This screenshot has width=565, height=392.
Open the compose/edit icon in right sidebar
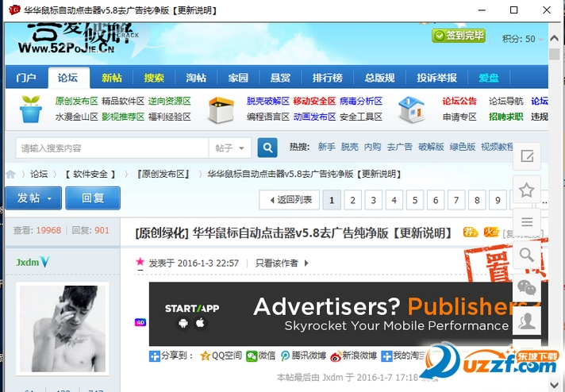click(x=527, y=156)
